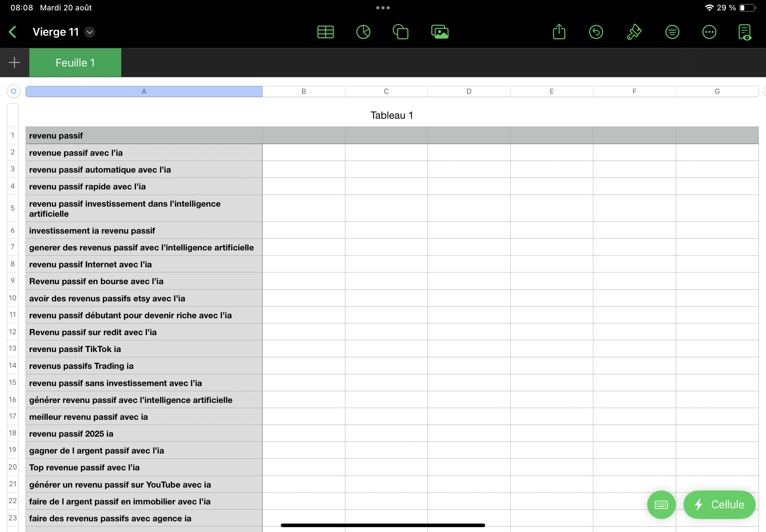The height and width of the screenshot is (532, 766).
Task: Select cell 'revenu passif automatique avec l'ia'
Action: click(144, 169)
